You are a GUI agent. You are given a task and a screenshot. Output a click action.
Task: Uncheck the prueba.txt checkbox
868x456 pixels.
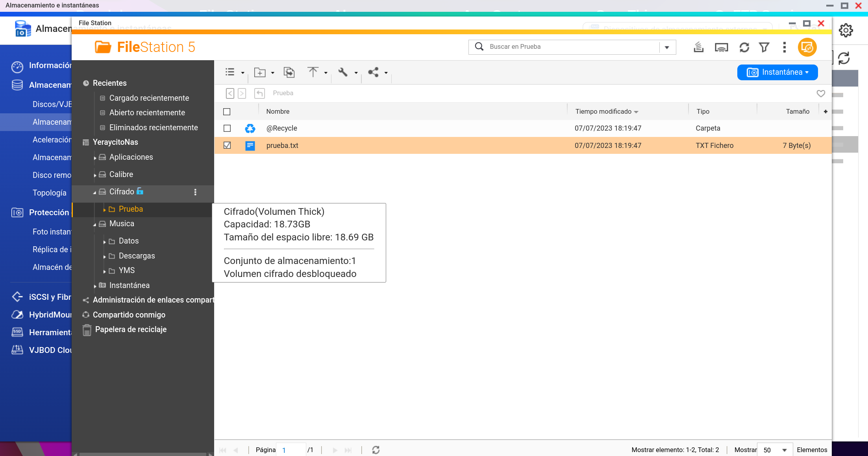[x=227, y=145]
